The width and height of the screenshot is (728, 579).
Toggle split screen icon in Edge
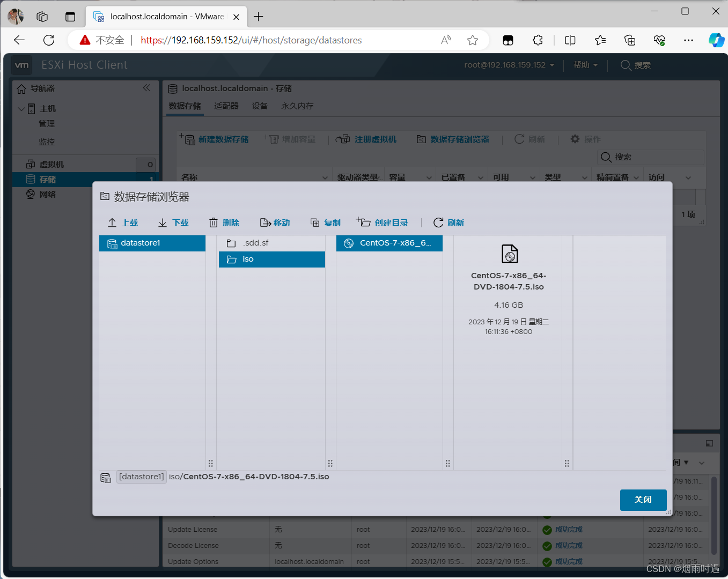570,40
